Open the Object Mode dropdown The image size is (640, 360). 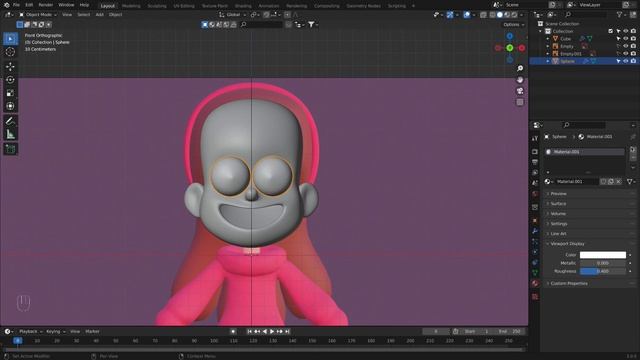[38, 15]
